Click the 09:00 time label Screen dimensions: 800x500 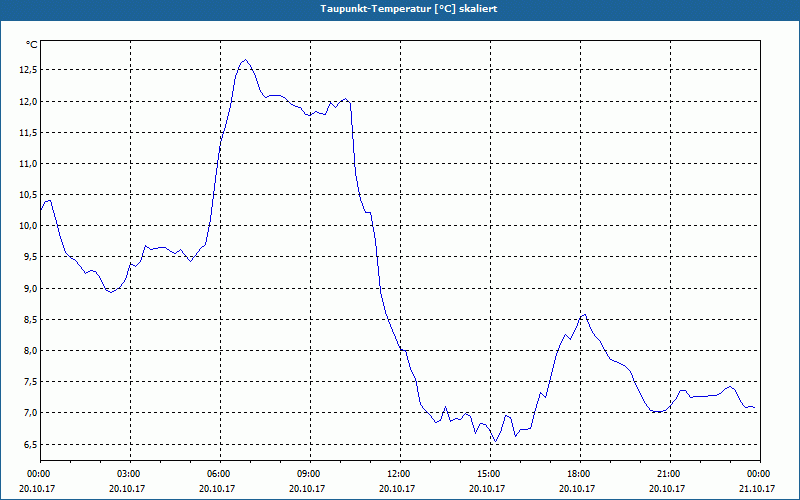[x=310, y=474]
